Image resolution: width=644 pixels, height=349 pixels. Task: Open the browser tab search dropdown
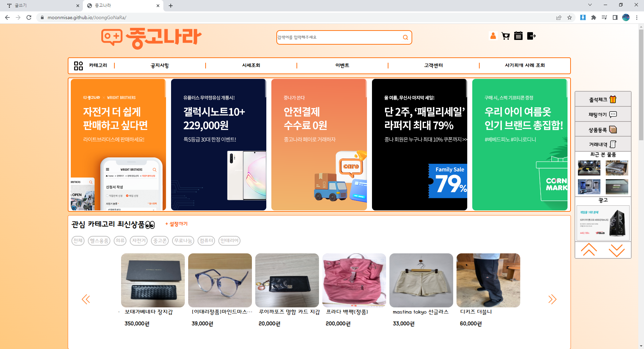point(590,5)
